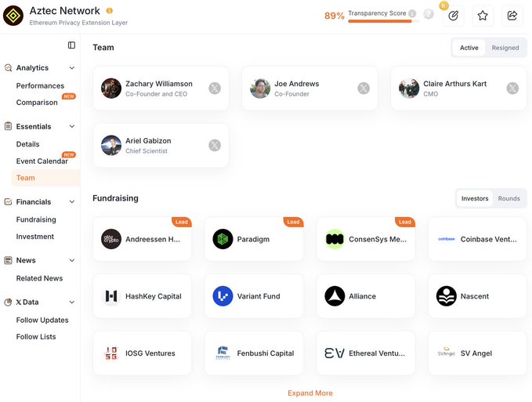Collapse the Financials section chevron
This screenshot has width=532, height=402.
click(x=72, y=202)
